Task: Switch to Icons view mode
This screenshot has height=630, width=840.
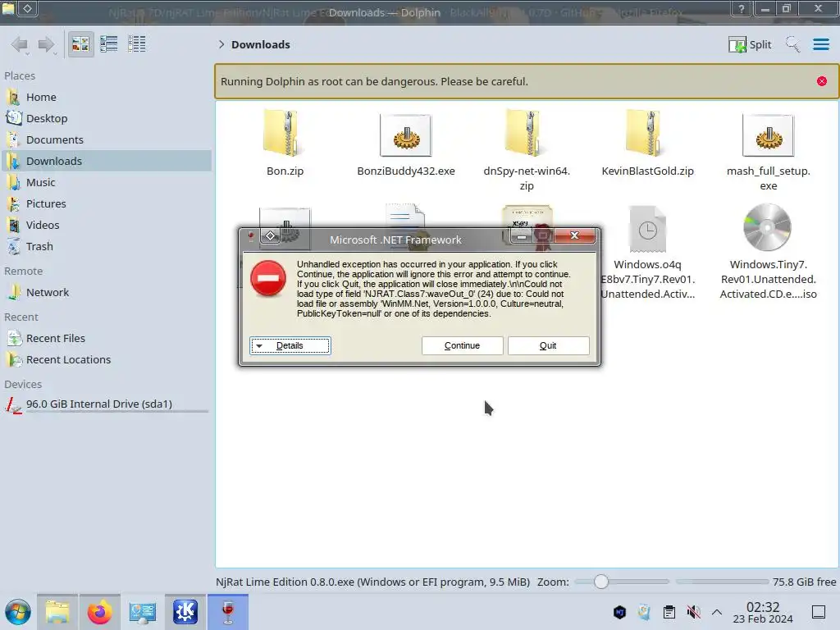Action: (80, 44)
